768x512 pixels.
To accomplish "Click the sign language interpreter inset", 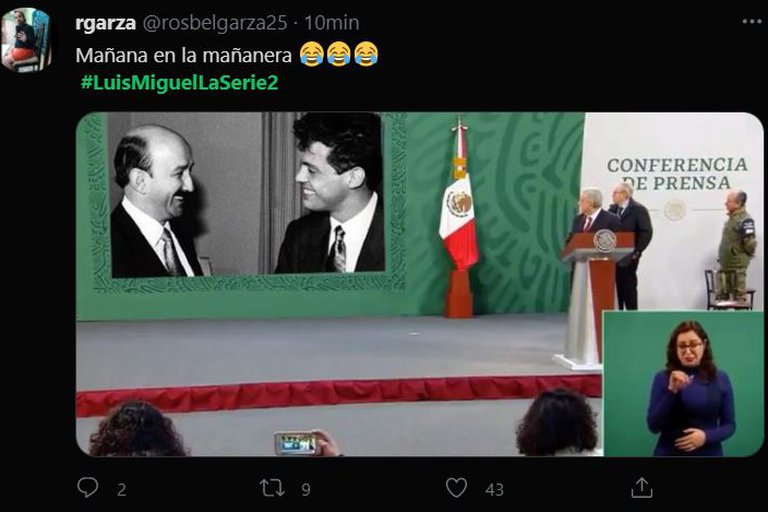I will point(683,384).
